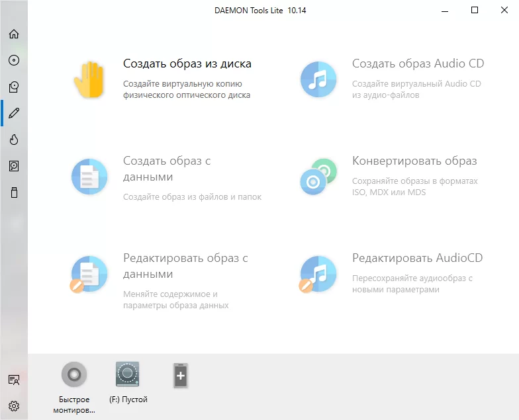519x420 pixels.
Task: Click the 'DAEMON Tools Lite 10.14' window title
Action: 260,11
